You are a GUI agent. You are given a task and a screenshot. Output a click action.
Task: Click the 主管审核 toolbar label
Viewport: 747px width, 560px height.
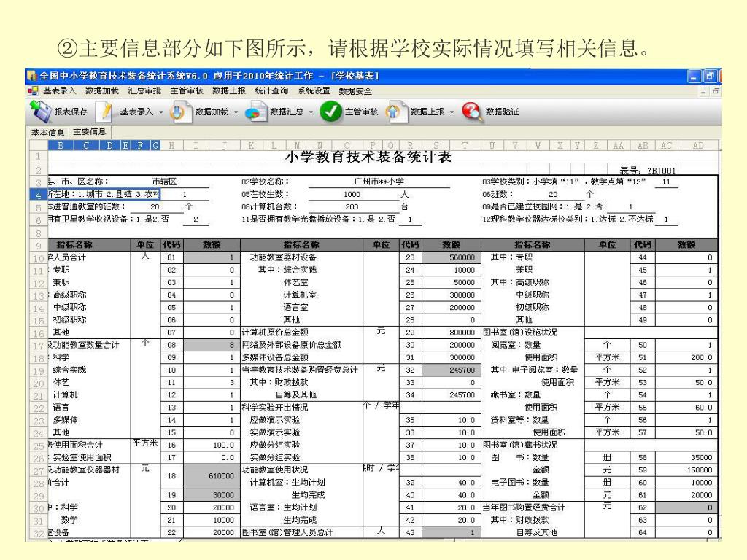[362, 112]
